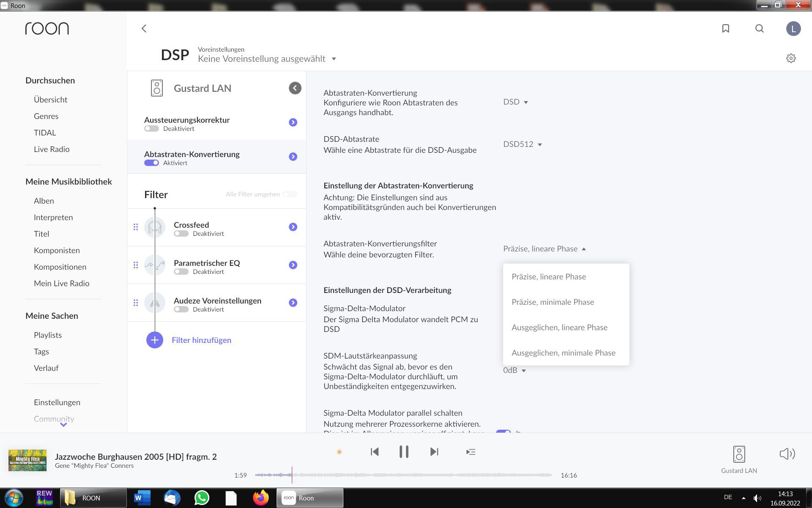Toggle Parametrischer EQ switch
Screen dimensions: 812x508
pyautogui.click(x=181, y=272)
